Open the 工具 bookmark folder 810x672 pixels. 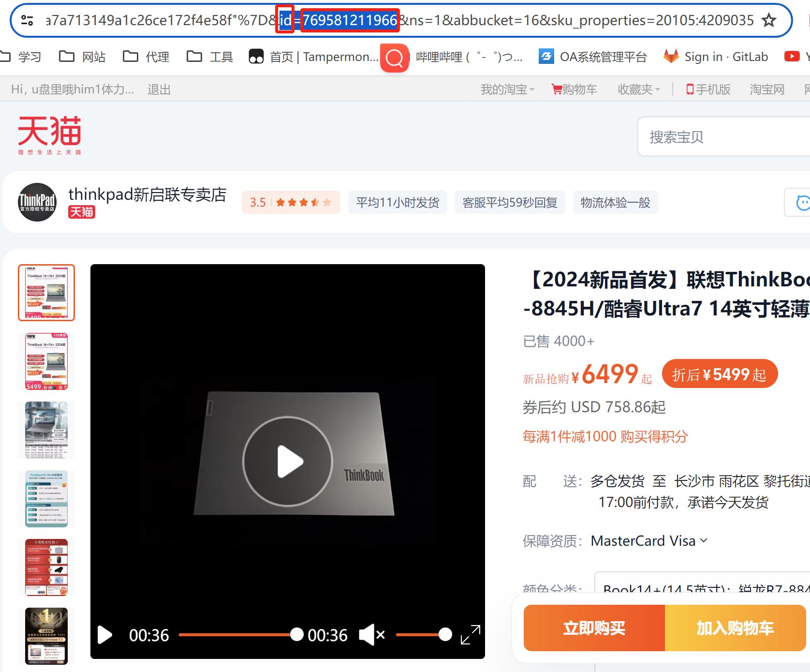tap(210, 57)
